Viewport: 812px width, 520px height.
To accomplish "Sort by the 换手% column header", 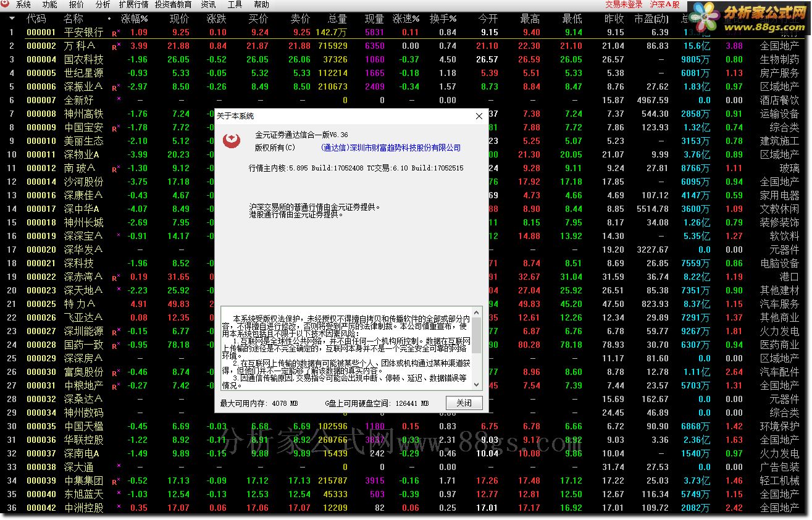I will (443, 19).
